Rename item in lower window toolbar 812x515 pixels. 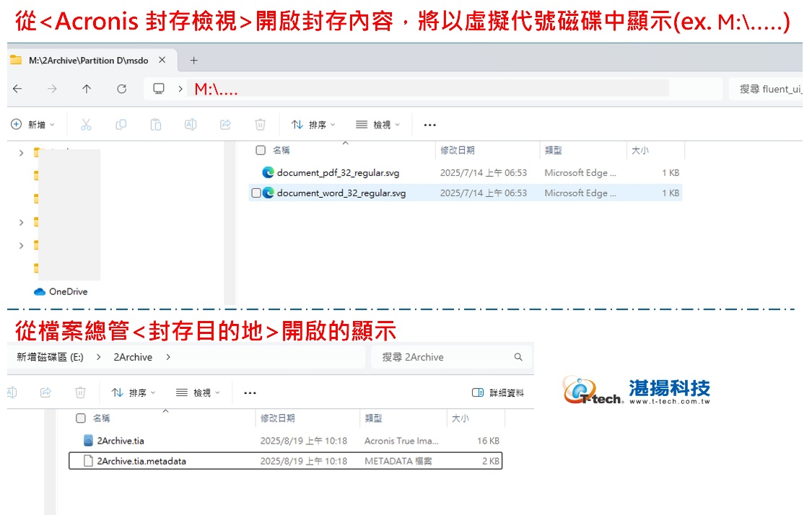pos(12,393)
